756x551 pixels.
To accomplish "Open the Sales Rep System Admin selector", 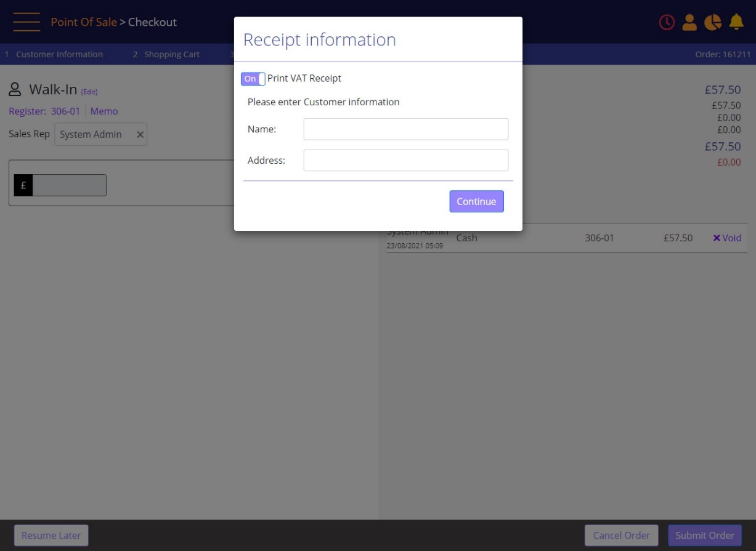I will pos(100,135).
